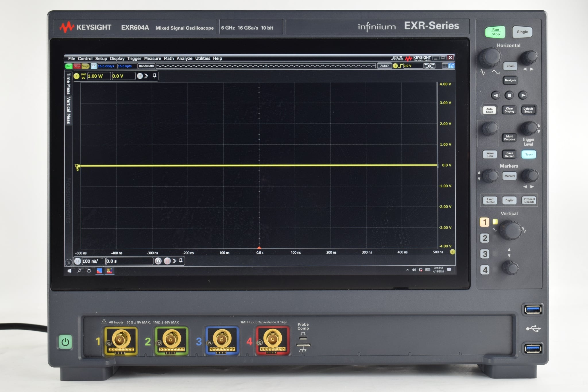Click the channel 1 ground level marker
This screenshot has height=392, width=588.
click(x=78, y=167)
